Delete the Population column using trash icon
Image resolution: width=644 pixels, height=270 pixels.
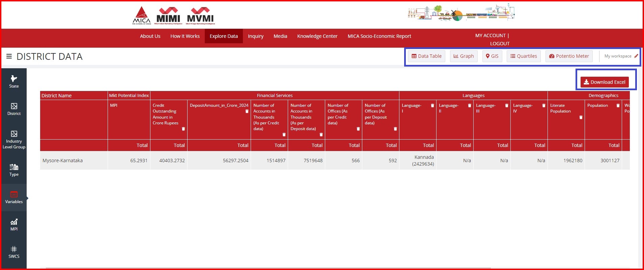[x=618, y=106]
